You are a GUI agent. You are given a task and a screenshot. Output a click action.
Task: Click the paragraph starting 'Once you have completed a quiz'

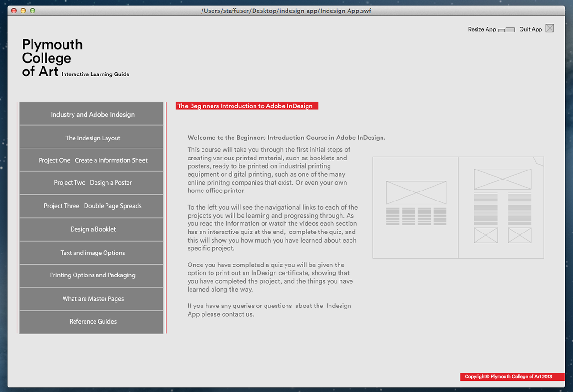270,277
